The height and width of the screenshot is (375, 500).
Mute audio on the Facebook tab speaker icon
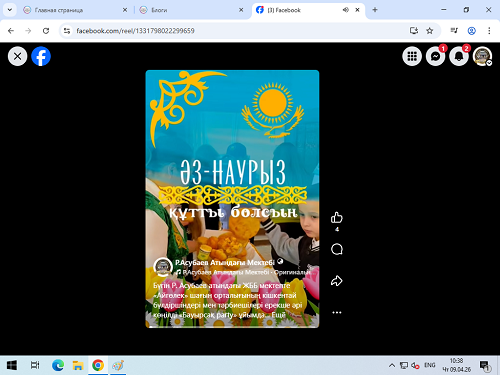[346, 10]
